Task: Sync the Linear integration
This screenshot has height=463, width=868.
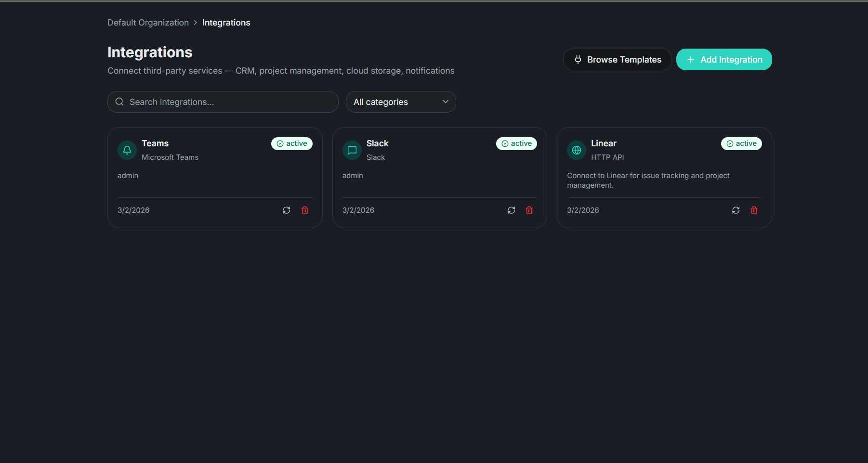Action: [736, 210]
